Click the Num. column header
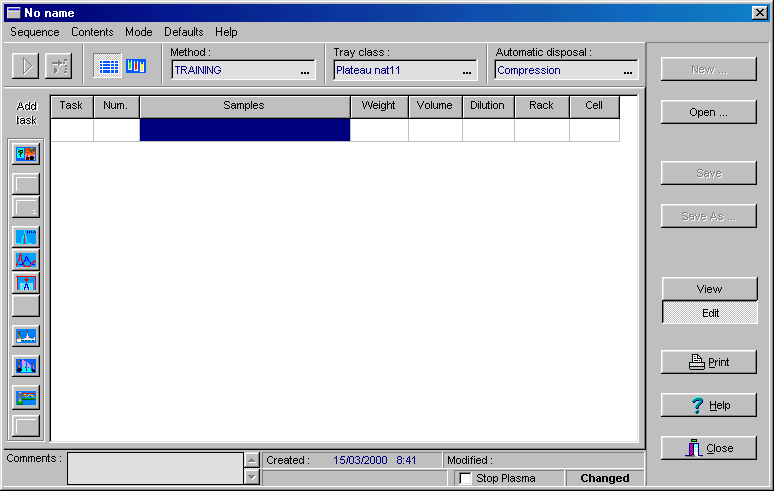Image resolution: width=774 pixels, height=491 pixels. coord(116,106)
